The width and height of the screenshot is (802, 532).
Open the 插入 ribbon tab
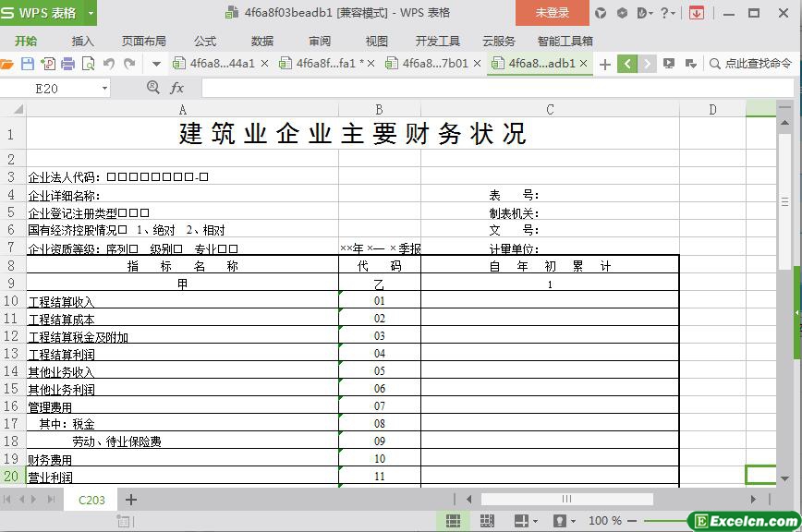pos(83,41)
